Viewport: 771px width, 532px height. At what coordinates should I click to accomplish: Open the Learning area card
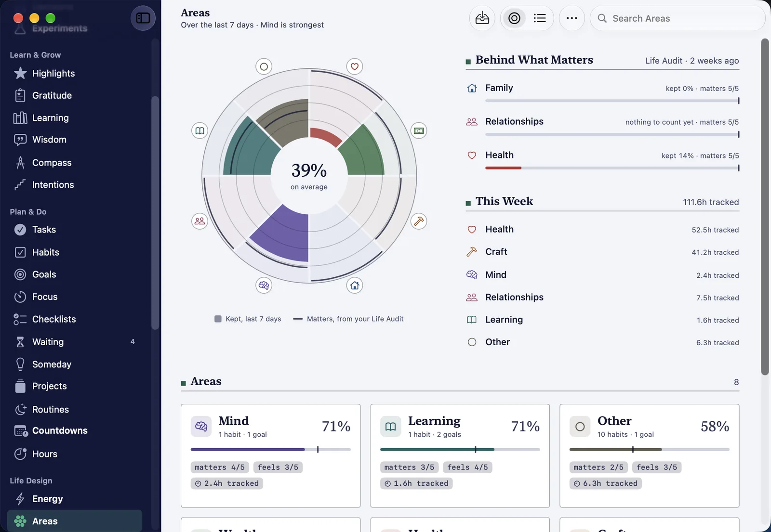tap(460, 455)
